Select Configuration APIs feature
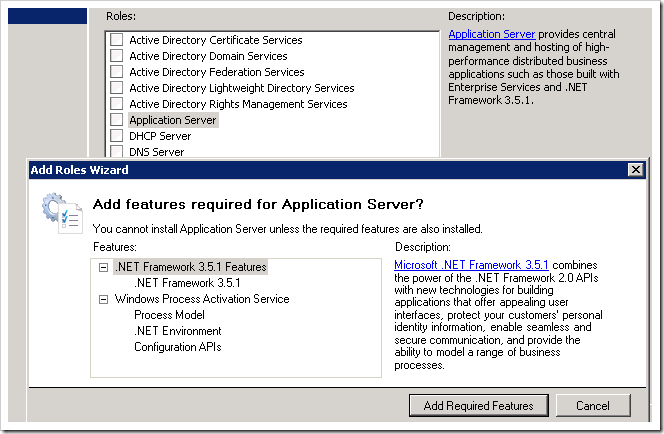Image resolution: width=664 pixels, height=434 pixels. click(178, 347)
